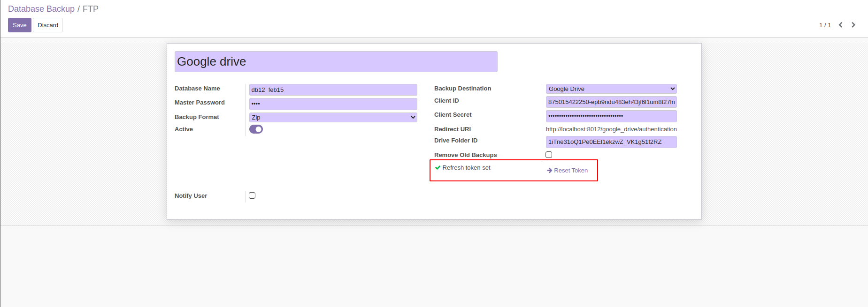The image size is (868, 307).
Task: Enable the Notify User checkbox
Action: coord(252,195)
